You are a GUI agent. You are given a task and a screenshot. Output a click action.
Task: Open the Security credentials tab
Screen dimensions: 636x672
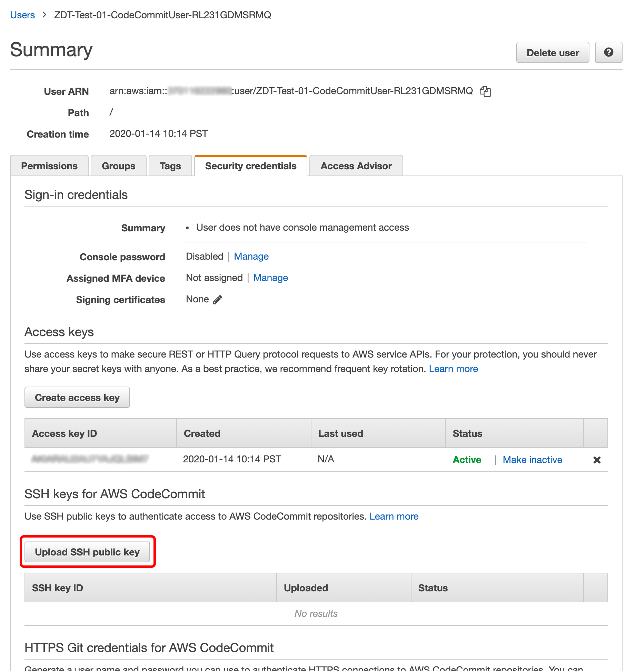click(250, 166)
